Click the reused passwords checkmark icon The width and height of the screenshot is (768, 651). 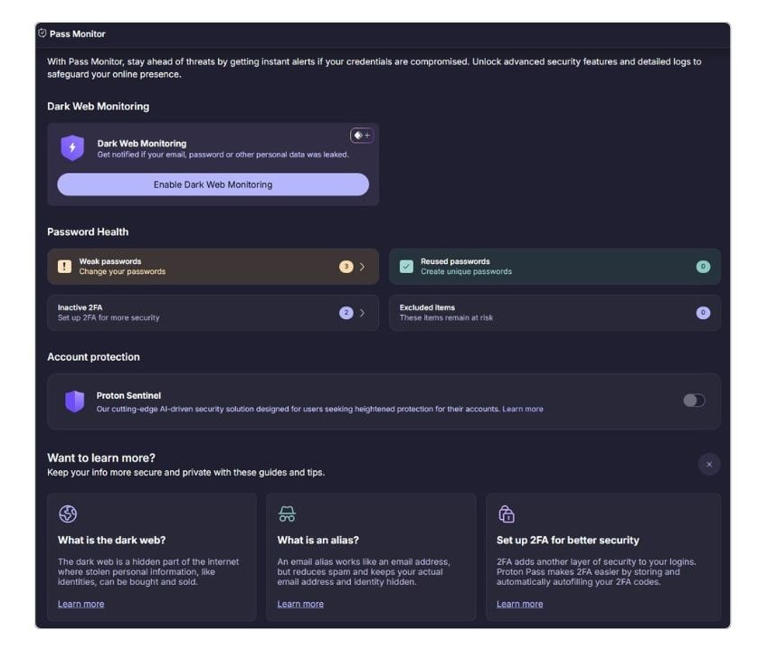[x=406, y=266]
